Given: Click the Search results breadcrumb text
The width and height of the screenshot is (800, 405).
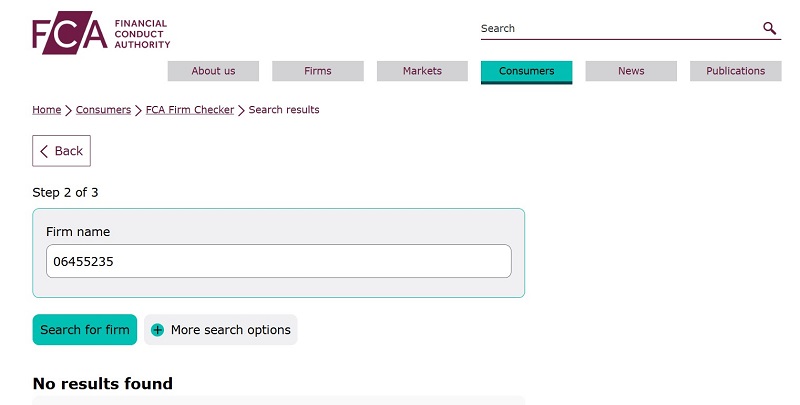Looking at the screenshot, I should [284, 110].
